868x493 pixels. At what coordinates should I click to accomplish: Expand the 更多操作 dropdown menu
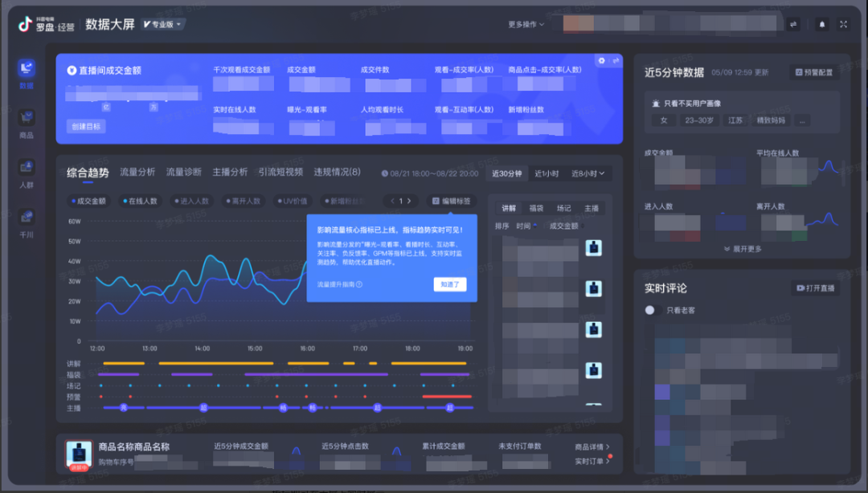[526, 24]
